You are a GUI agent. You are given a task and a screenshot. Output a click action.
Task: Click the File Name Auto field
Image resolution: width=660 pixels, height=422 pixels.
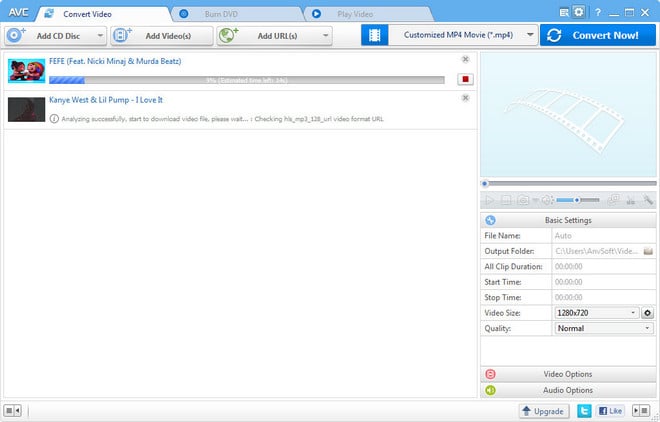click(604, 236)
